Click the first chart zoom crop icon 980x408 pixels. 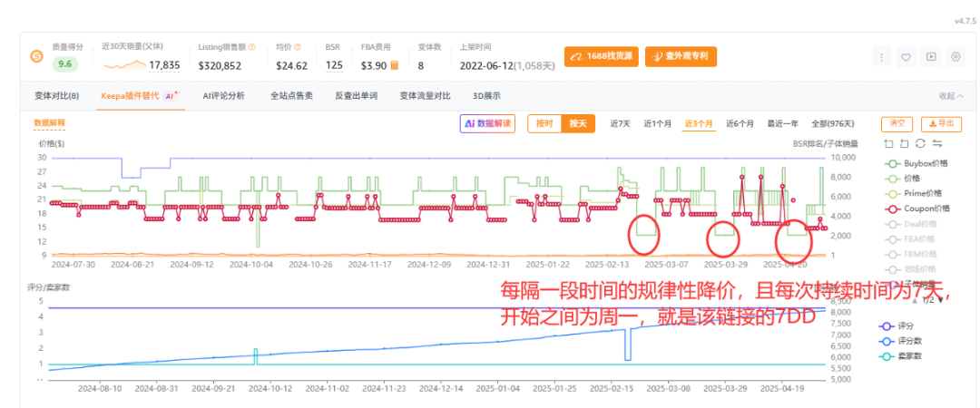click(888, 143)
